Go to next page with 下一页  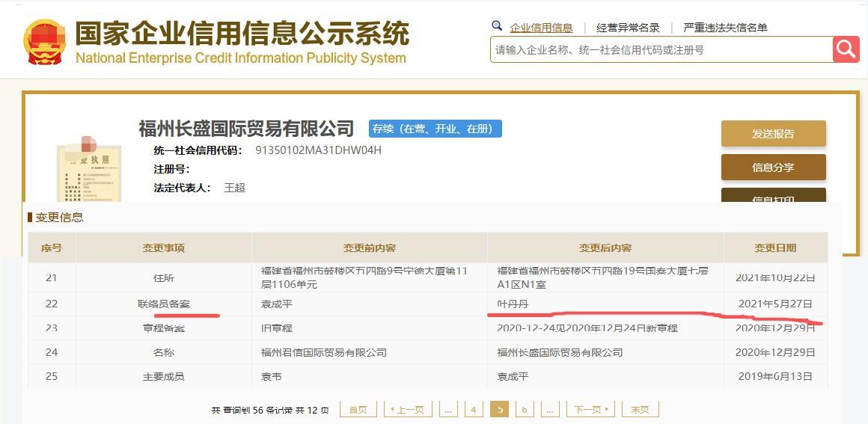coord(590,409)
